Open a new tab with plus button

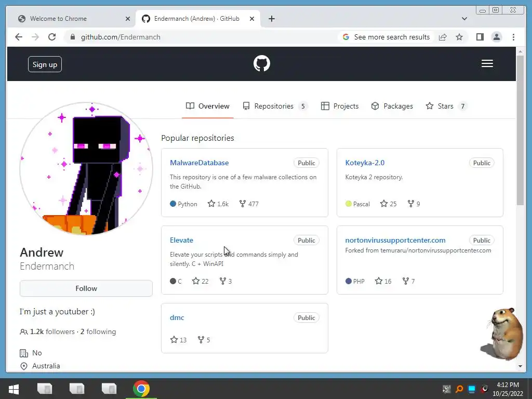[271, 19]
